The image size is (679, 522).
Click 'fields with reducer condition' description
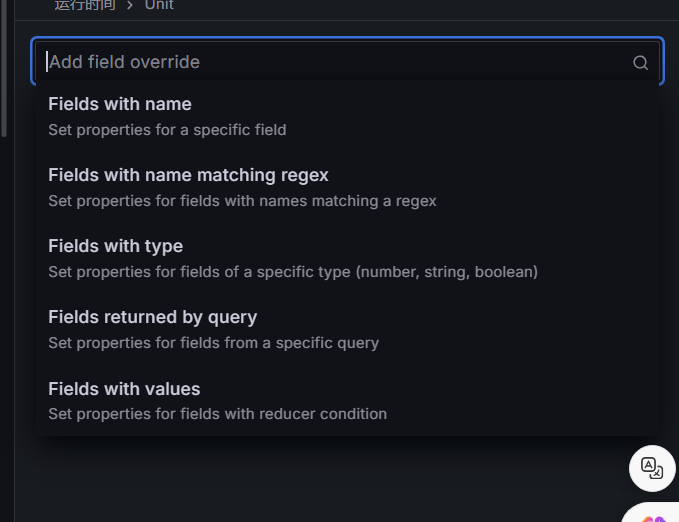tap(217, 414)
